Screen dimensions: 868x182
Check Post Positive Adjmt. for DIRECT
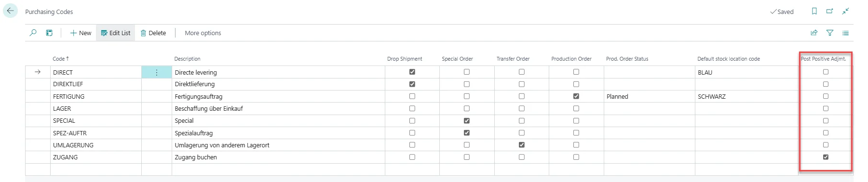click(826, 72)
